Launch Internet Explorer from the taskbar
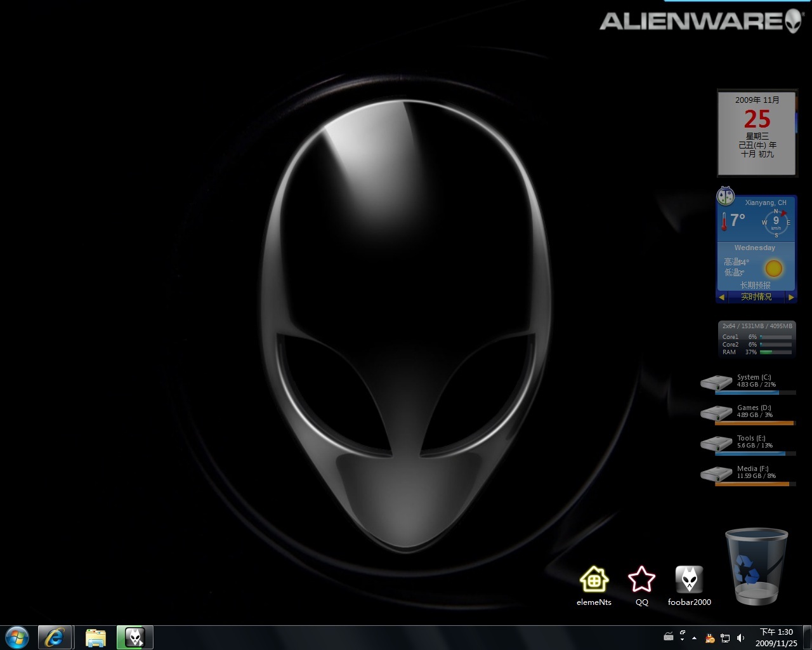The image size is (812, 650). pos(55,637)
